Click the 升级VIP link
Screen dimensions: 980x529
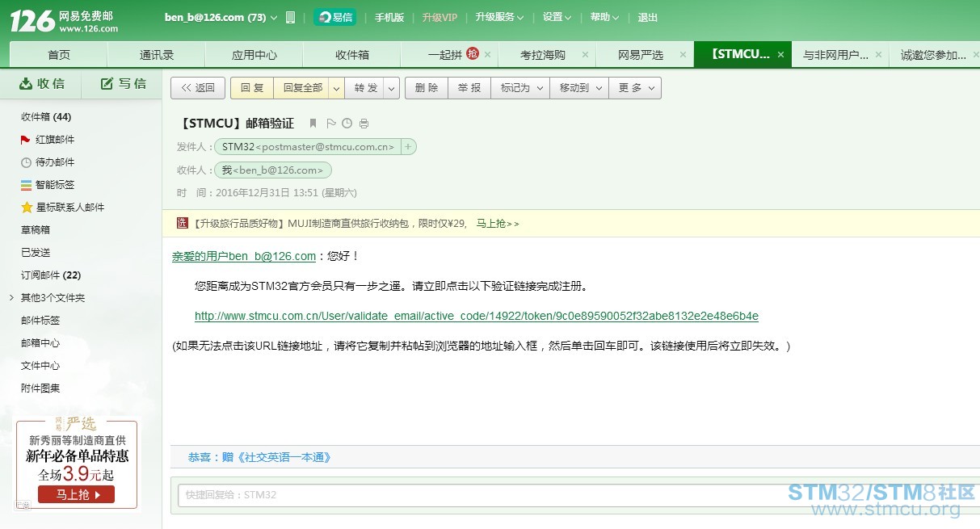pos(440,17)
